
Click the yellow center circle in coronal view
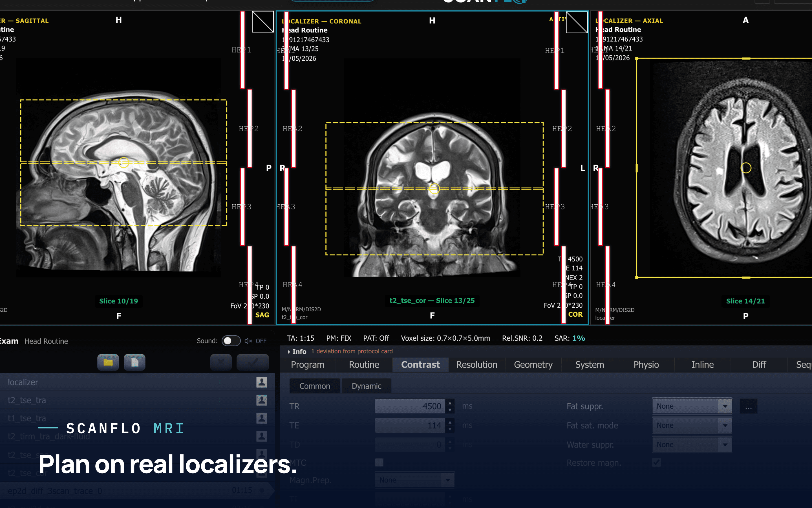point(434,189)
